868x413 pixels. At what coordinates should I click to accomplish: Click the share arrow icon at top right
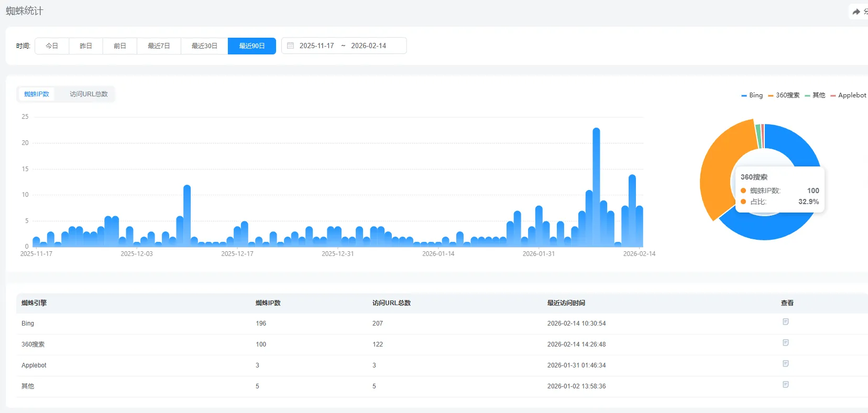pyautogui.click(x=856, y=12)
